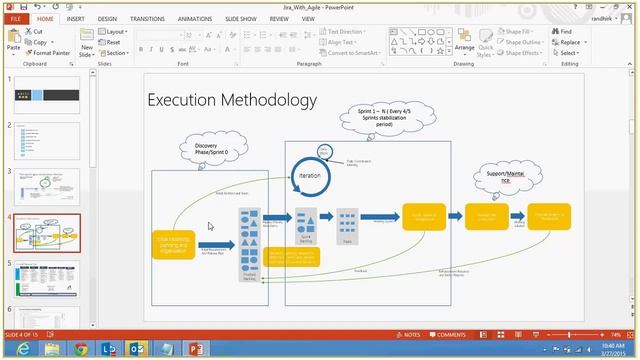Click the New Slide icon
Screen dimensions: 640x360
point(87,36)
